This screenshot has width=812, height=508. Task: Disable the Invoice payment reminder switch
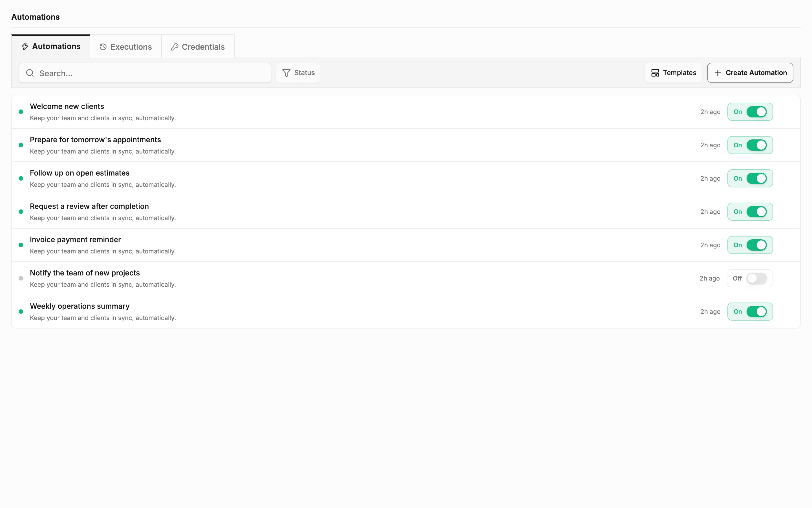point(757,245)
